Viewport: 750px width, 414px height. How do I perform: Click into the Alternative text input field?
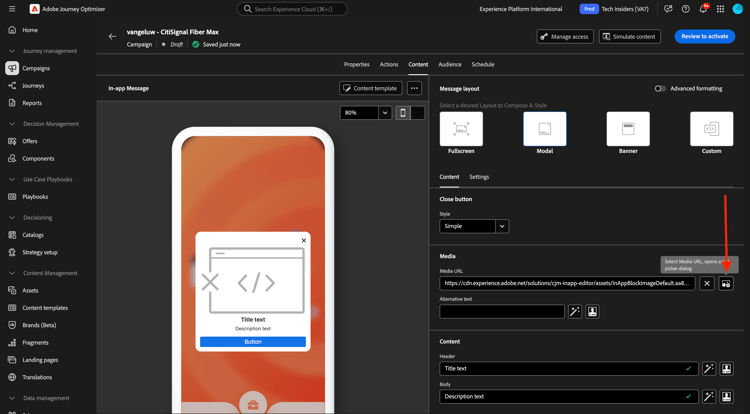point(501,312)
